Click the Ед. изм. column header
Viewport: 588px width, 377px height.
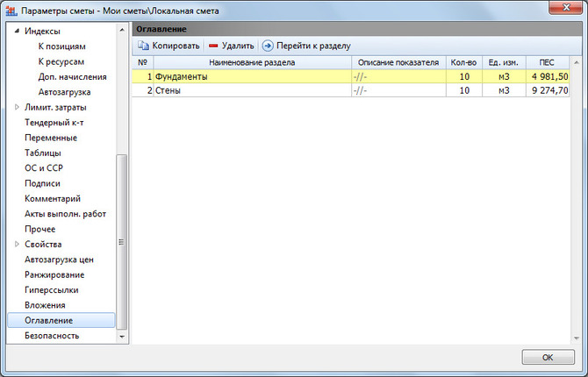[504, 62]
